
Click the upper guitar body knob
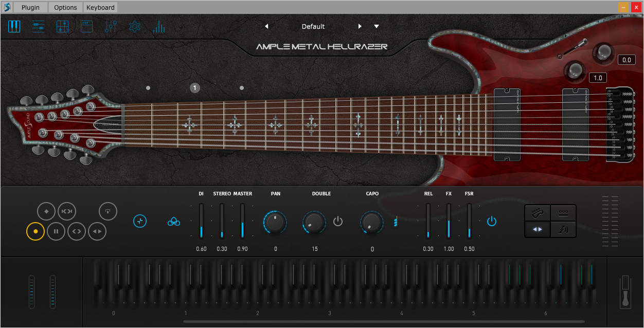tap(603, 51)
